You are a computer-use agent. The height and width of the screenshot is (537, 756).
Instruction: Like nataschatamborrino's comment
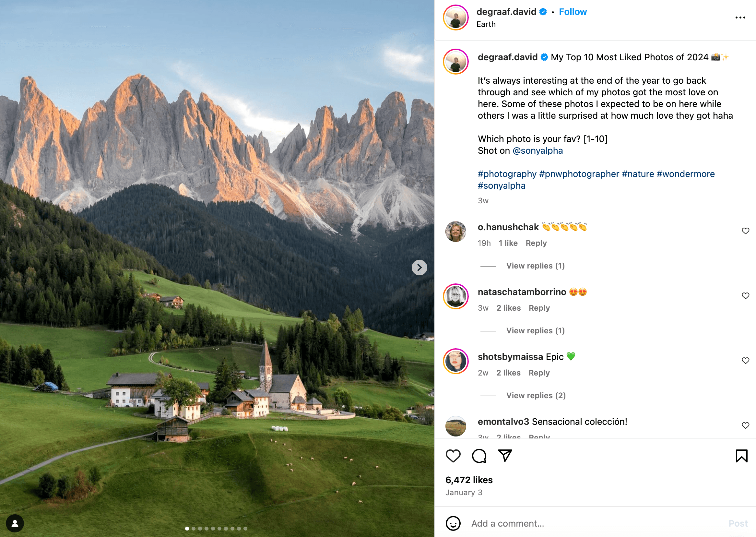tap(745, 296)
